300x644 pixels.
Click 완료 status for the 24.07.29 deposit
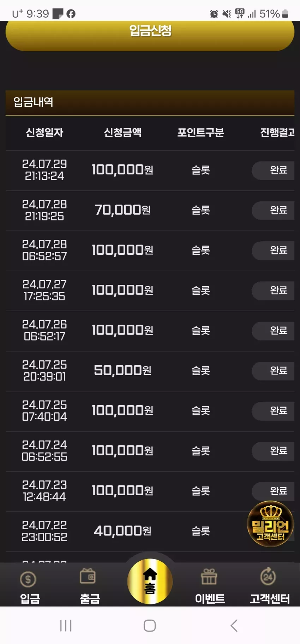[273, 170]
